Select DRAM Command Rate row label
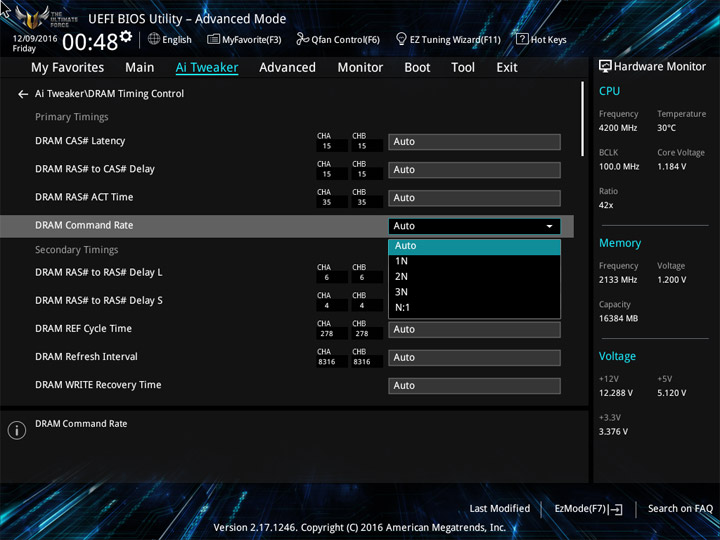The width and height of the screenshot is (720, 540). [x=84, y=225]
